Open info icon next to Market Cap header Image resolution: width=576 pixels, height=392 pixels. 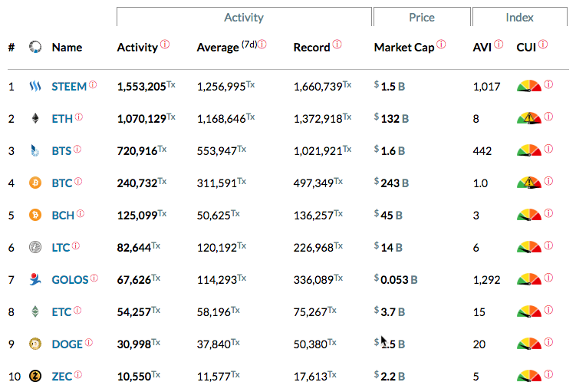click(441, 44)
